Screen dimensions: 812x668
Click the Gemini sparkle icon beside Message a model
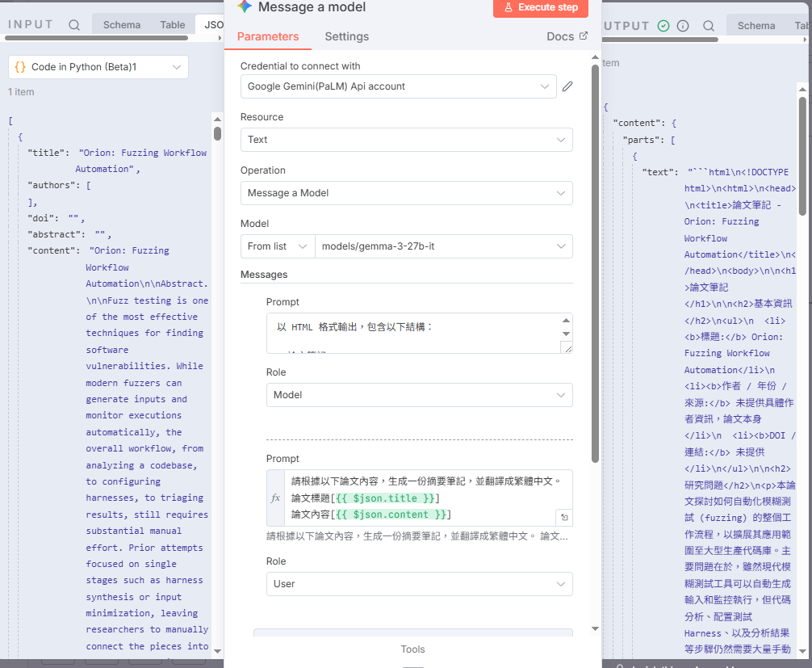click(x=245, y=6)
